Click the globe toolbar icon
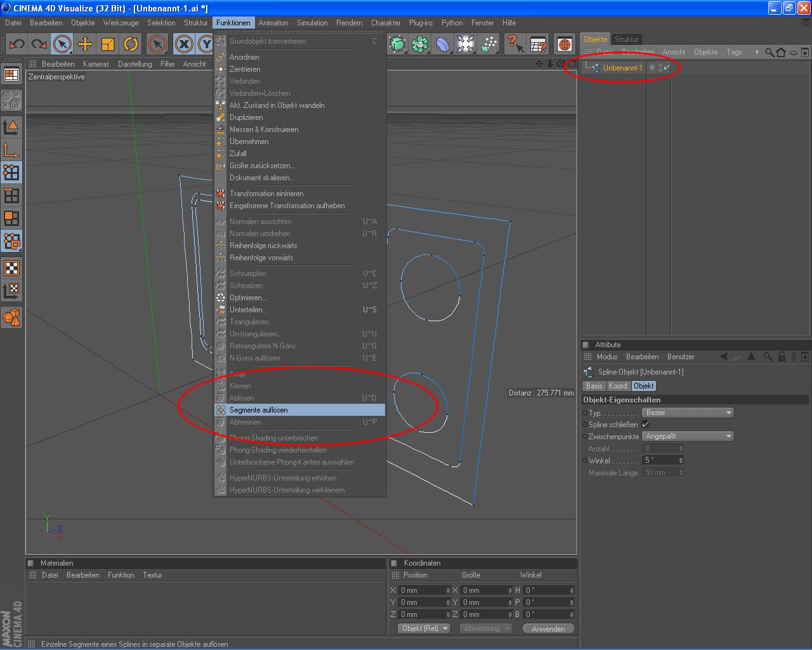 565,44
